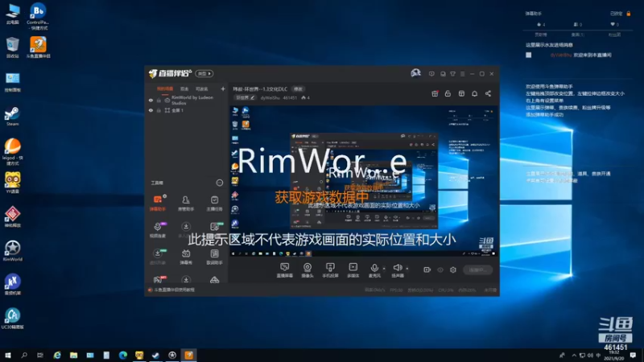
Task: Open the user avatar in title bar
Action: click(x=415, y=73)
